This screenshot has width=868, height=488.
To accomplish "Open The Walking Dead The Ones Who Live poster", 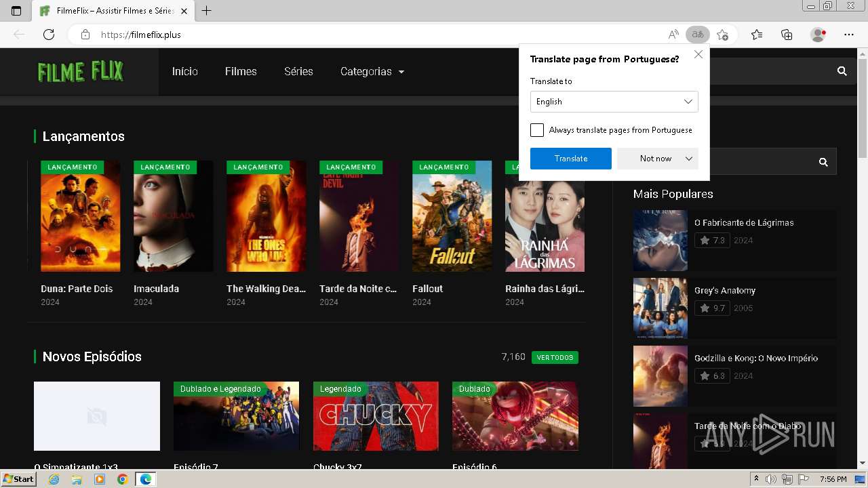I will pos(267,216).
